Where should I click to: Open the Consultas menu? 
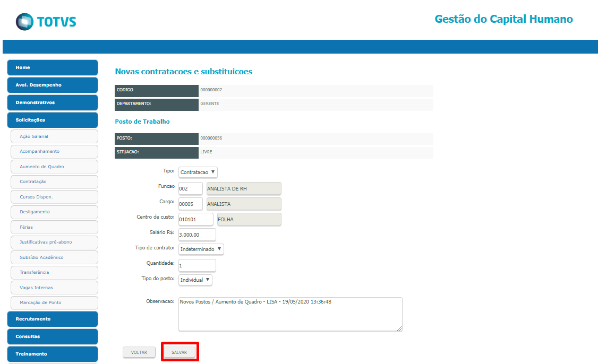53,336
